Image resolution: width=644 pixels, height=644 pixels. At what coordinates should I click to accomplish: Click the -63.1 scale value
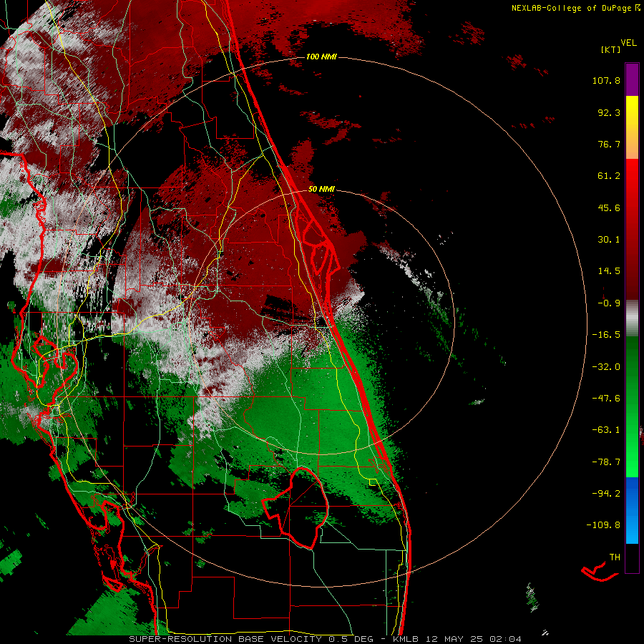606,430
